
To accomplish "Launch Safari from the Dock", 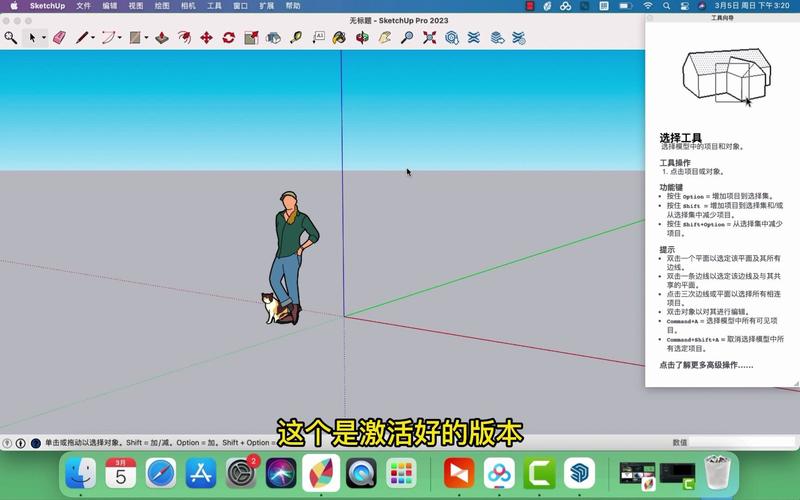I will pyautogui.click(x=161, y=473).
